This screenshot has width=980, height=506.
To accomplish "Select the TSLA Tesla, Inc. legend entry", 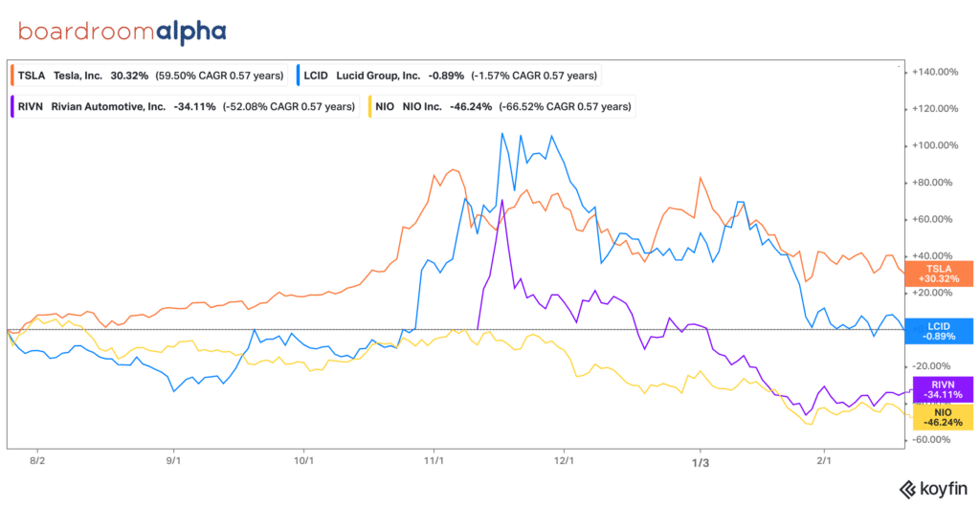I will point(149,76).
